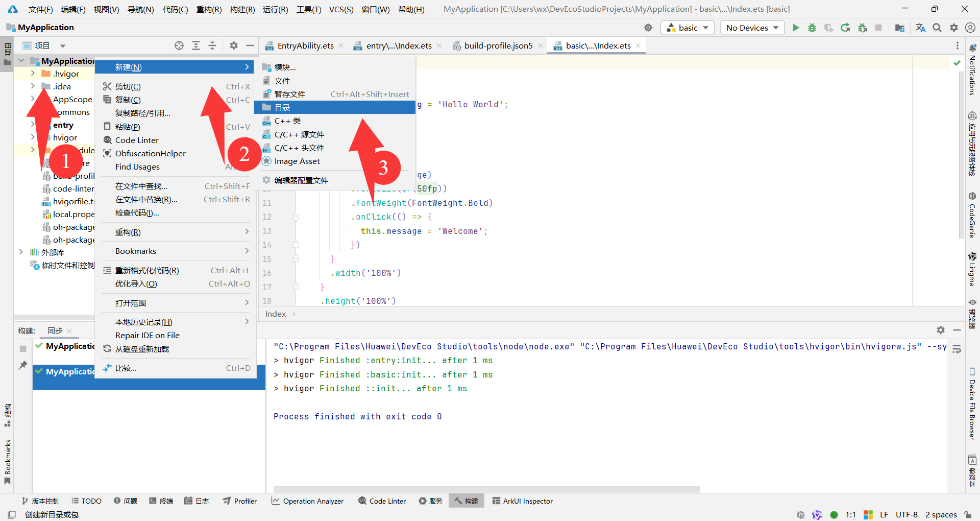Viewport: 980px width, 521px height.
Task: Expand the .idea folder
Action: (x=32, y=86)
